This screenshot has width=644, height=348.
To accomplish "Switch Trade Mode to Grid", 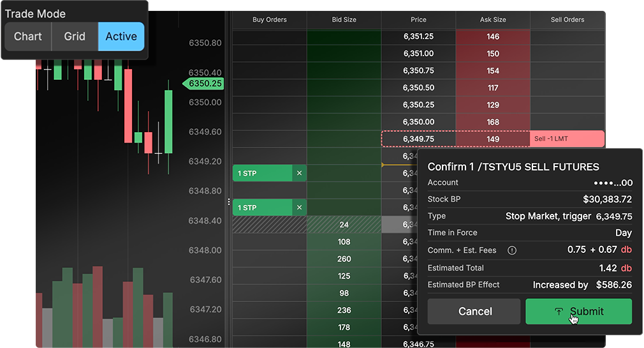I will click(75, 36).
